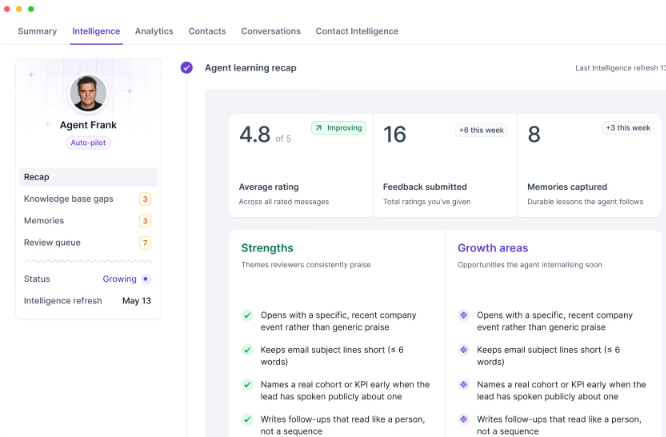
Task: Click the May 13 refresh date
Action: point(136,301)
